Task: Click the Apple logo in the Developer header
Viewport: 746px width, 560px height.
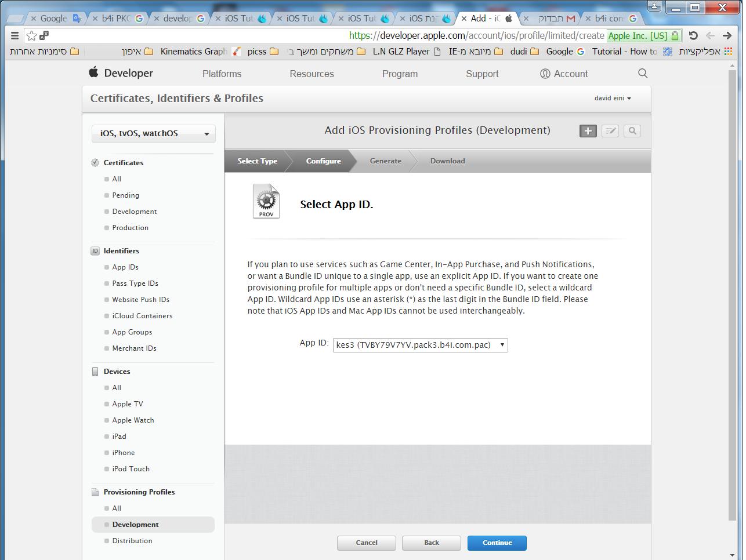Action: pos(93,72)
